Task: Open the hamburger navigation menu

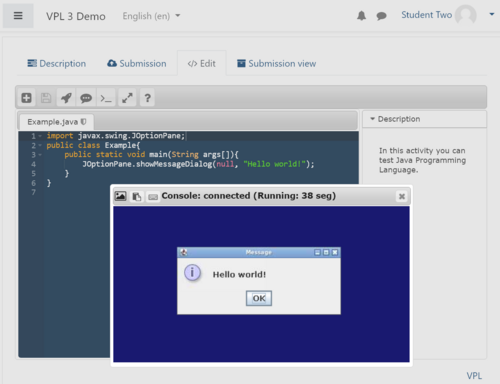Action: pyautogui.click(x=18, y=16)
